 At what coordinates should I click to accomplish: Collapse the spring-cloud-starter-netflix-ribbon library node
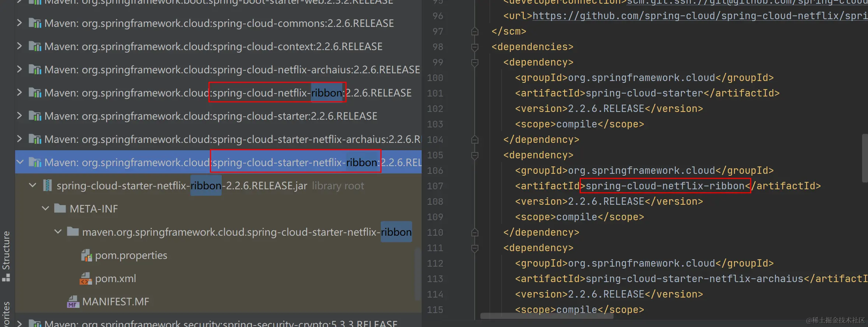[20, 162]
